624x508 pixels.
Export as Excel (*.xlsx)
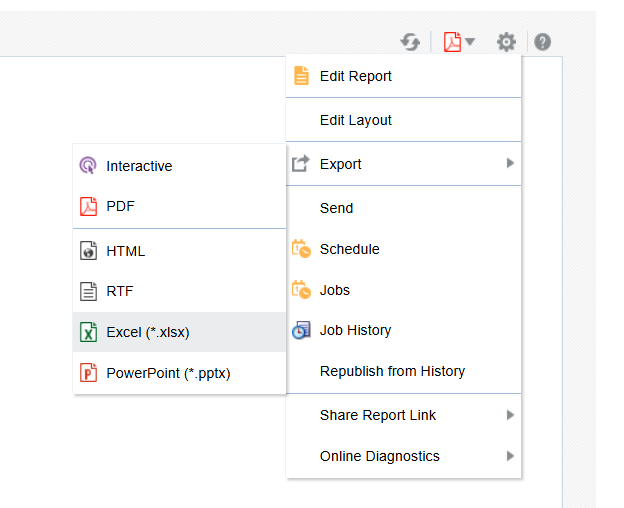[179, 332]
